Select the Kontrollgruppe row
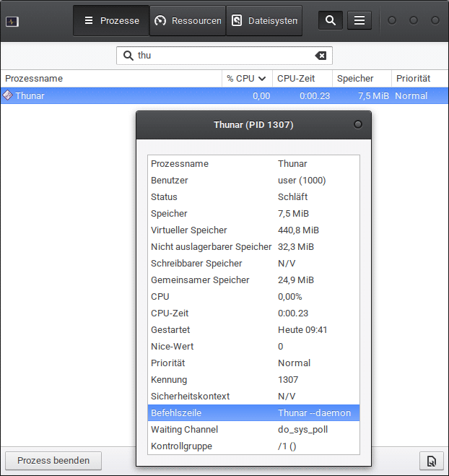The width and height of the screenshot is (449, 476). point(253,446)
